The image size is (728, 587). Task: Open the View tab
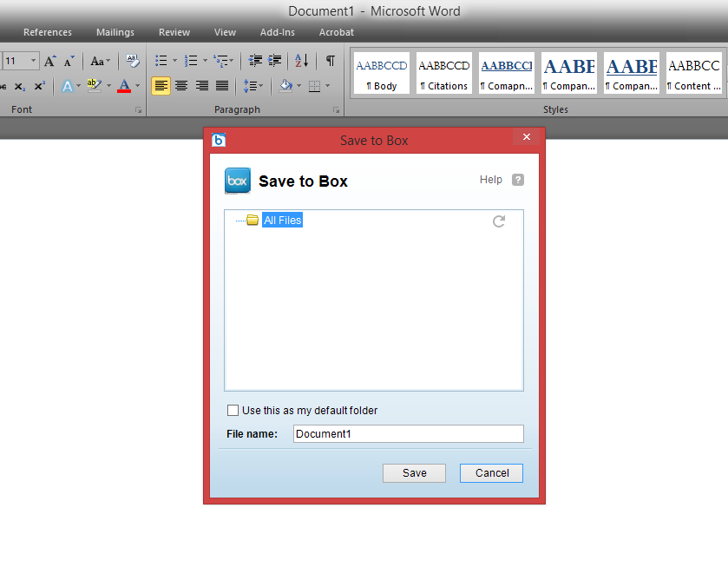[x=226, y=32]
